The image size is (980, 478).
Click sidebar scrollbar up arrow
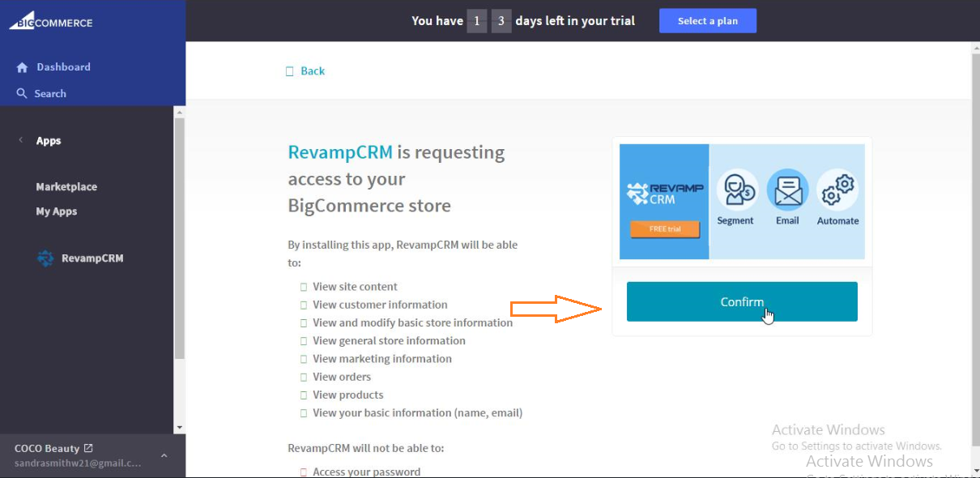click(180, 112)
